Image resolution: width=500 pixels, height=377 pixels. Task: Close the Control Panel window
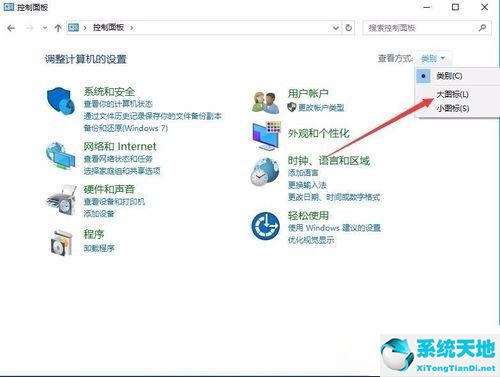[x=485, y=7]
